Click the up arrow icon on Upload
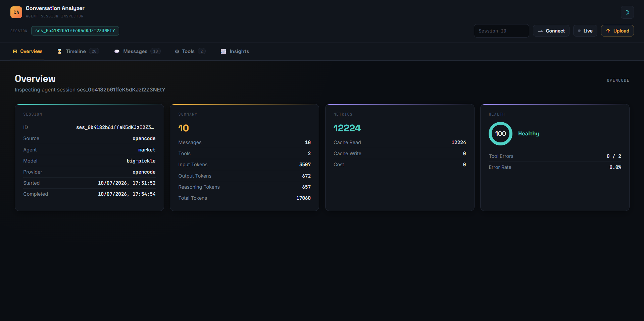The height and width of the screenshot is (321, 644). click(x=608, y=31)
